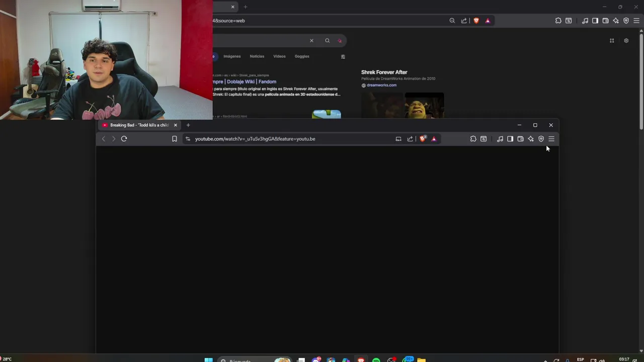Open Brave VPN in background window

pos(626,21)
